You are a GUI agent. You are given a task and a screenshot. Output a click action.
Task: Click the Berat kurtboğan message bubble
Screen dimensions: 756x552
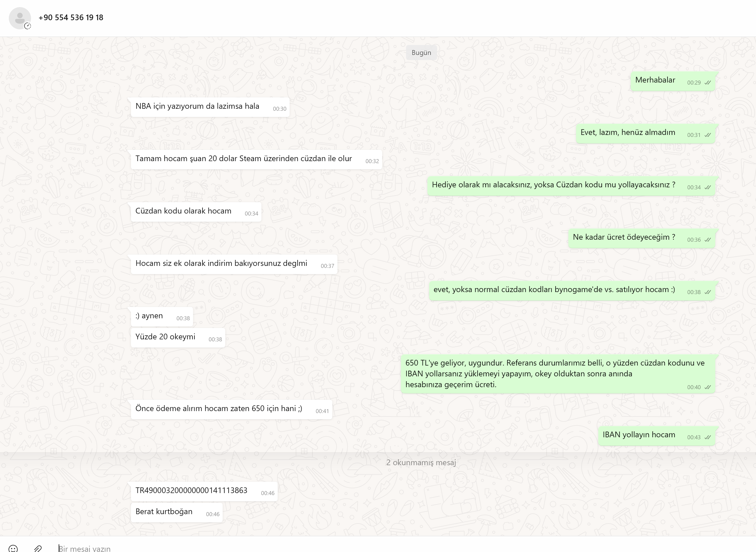(177, 512)
